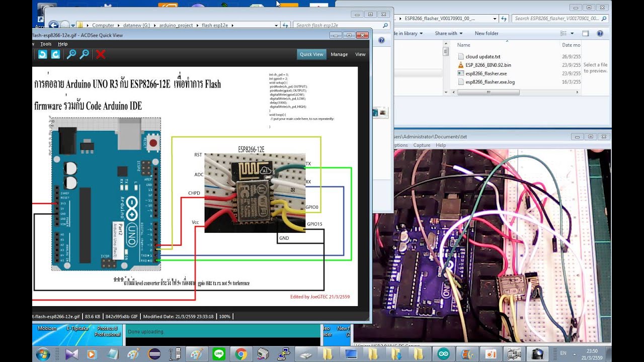Select the file 'ESP_8266_BIN0.92.bin'
Screen dimensions: 644x362
coord(488,65)
